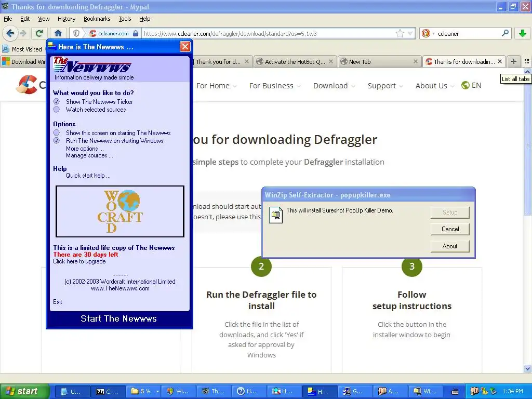Open the Tools menu
This screenshot has width=532, height=399.
125,19
